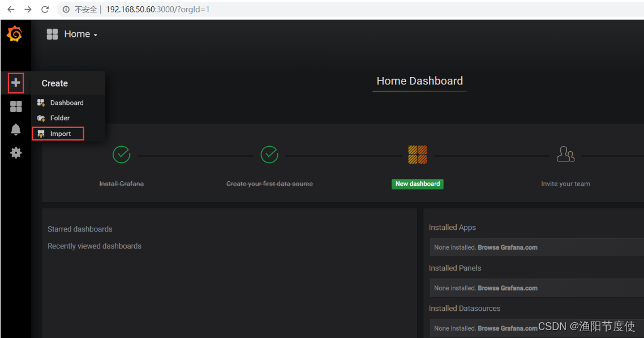Open the Create plus icon in sidebar
This screenshot has width=644, height=338.
click(x=16, y=83)
